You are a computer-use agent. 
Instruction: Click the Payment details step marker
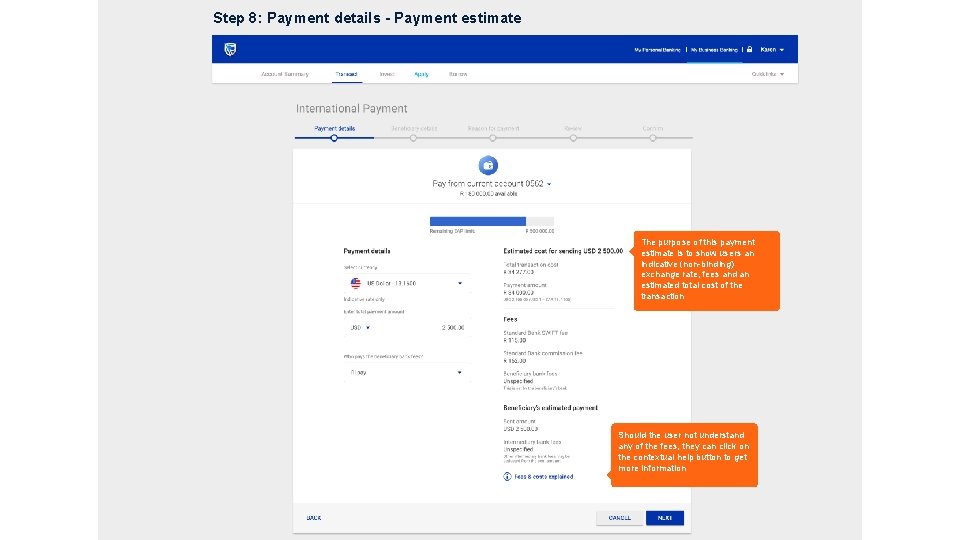tap(334, 138)
